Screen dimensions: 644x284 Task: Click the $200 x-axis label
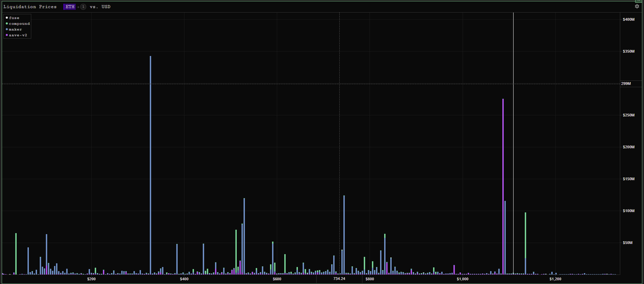tap(91, 279)
